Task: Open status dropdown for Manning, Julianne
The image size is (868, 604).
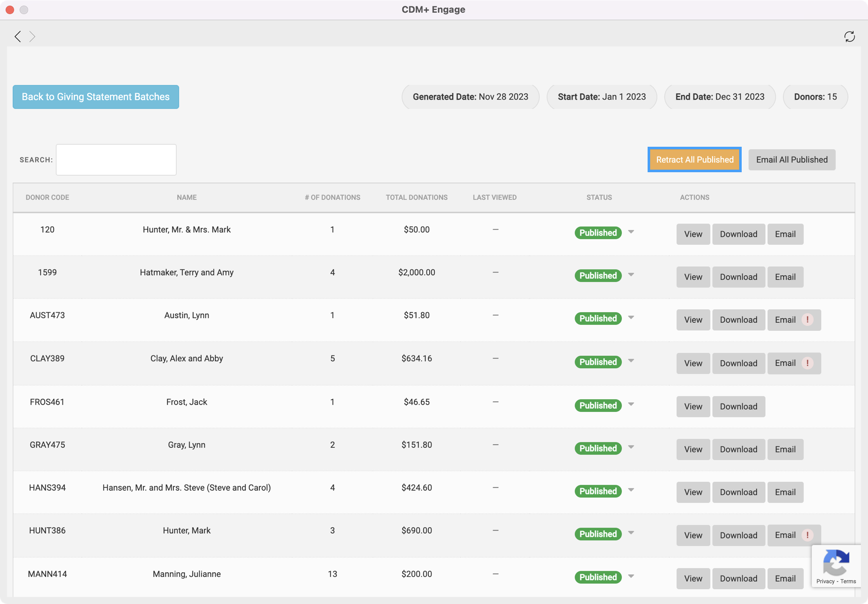Action: click(631, 576)
